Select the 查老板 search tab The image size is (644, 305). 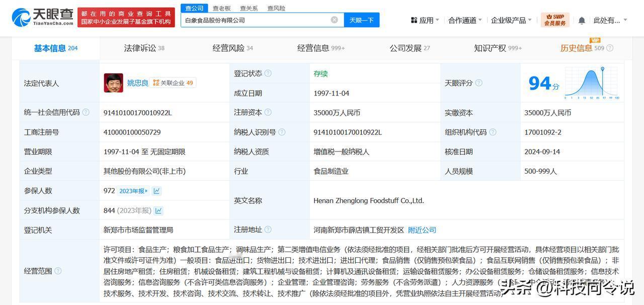221,8
